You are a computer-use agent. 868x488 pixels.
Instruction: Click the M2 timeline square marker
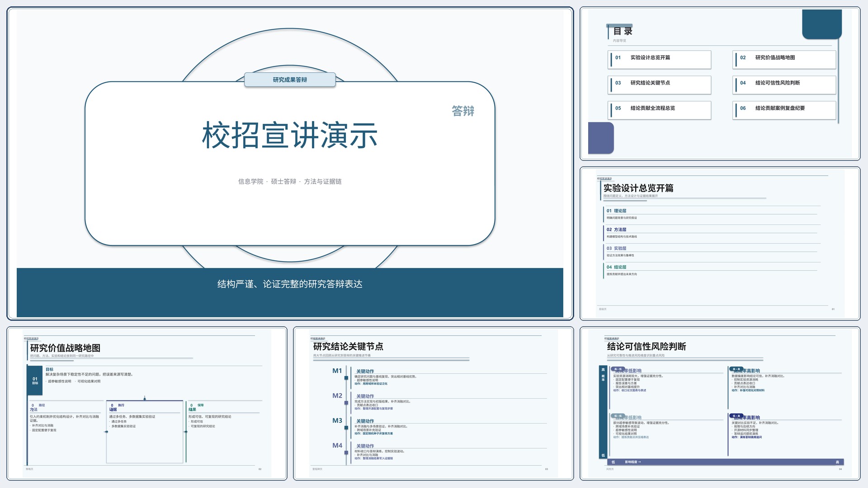(x=346, y=403)
